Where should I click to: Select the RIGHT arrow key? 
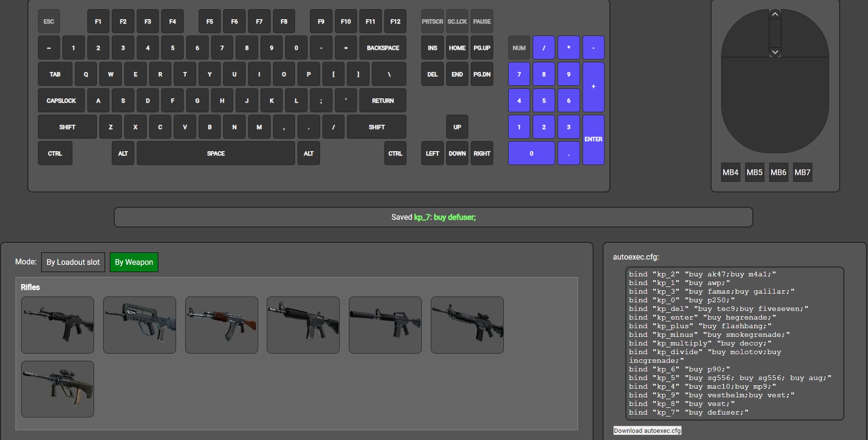482,154
